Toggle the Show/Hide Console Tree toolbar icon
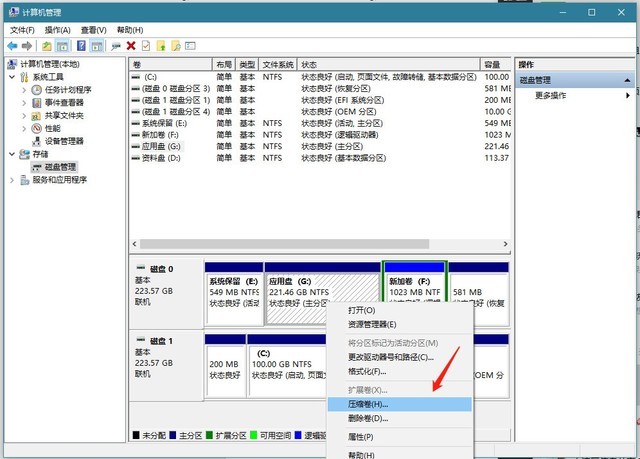The width and height of the screenshot is (640, 459). (x=62, y=46)
